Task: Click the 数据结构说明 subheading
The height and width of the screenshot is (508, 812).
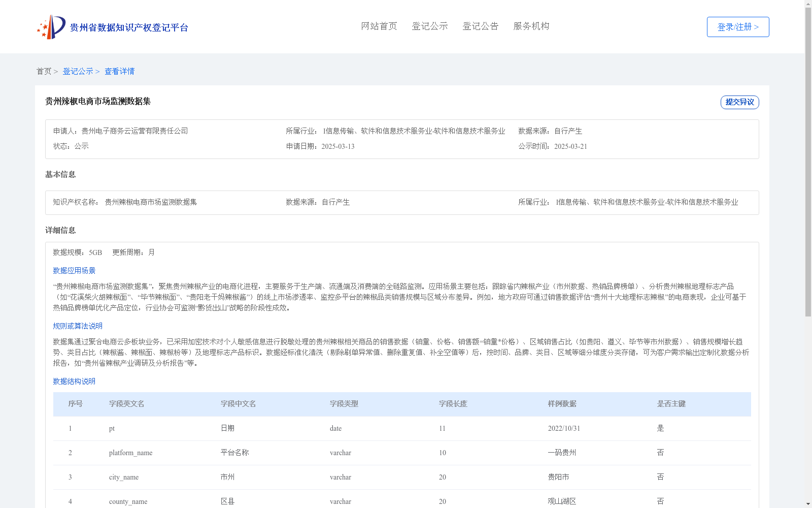Action: pyautogui.click(x=74, y=382)
